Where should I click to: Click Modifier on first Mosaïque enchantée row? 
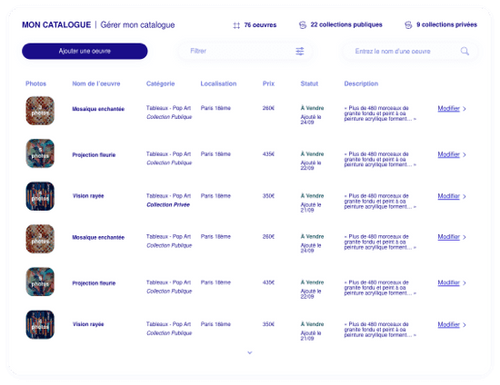pyautogui.click(x=449, y=108)
